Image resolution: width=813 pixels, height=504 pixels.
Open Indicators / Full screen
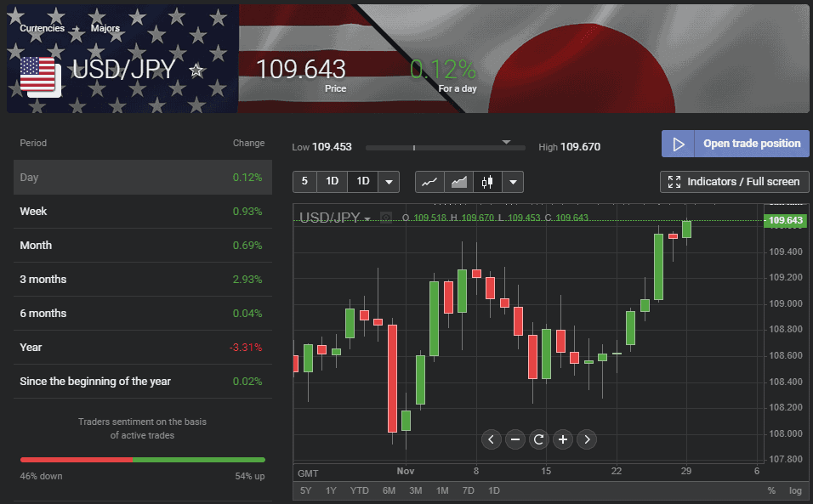[735, 182]
